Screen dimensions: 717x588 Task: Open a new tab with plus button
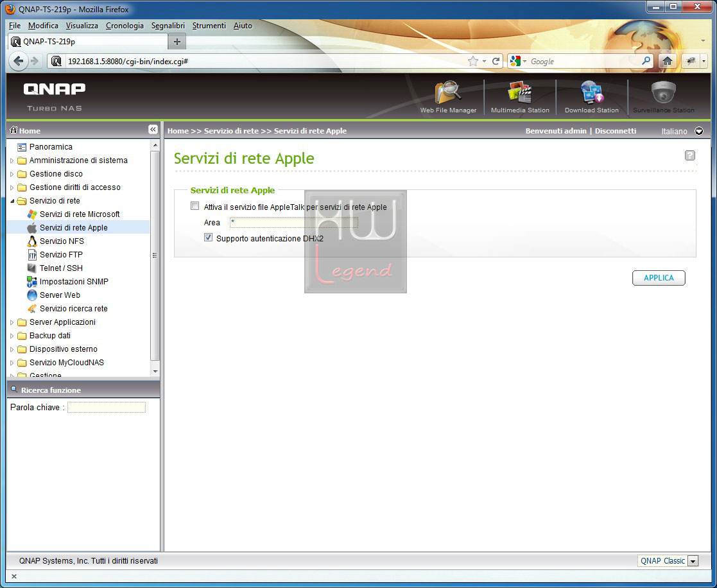pyautogui.click(x=177, y=42)
